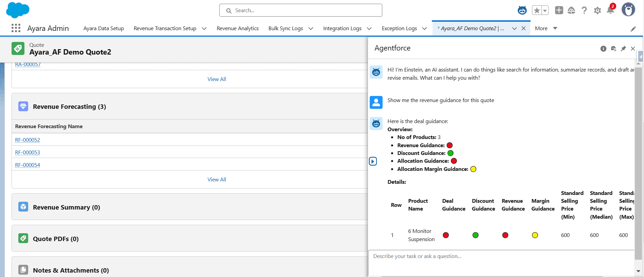Click the Einstein avatar beside the greeting

(x=376, y=72)
